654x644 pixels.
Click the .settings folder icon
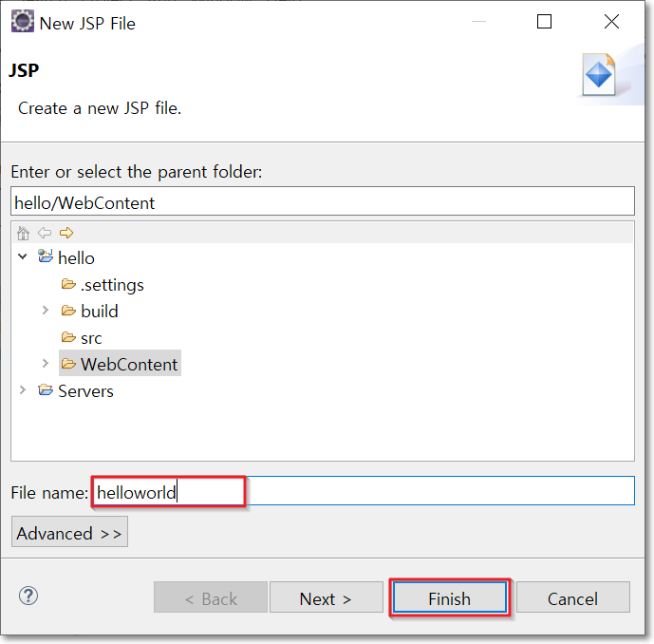click(68, 284)
